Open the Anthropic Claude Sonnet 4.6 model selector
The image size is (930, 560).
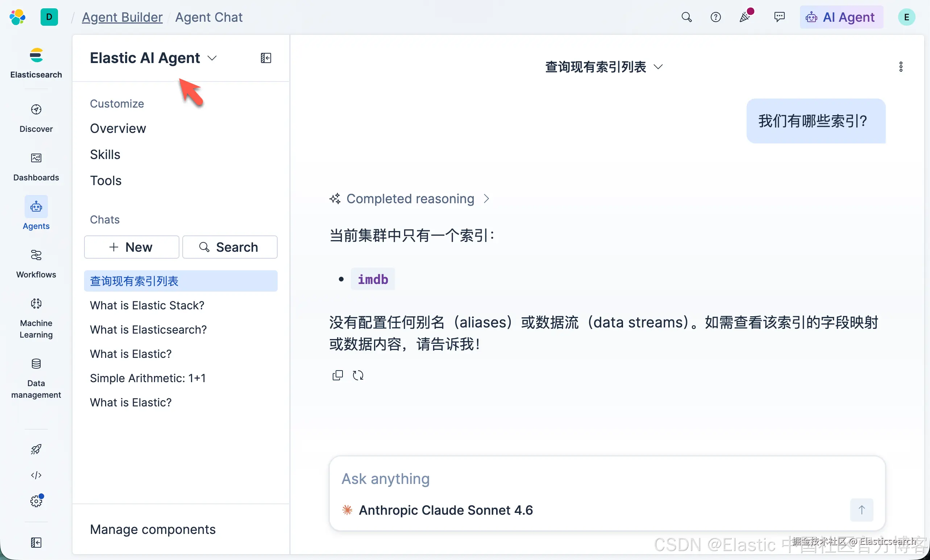pyautogui.click(x=437, y=510)
